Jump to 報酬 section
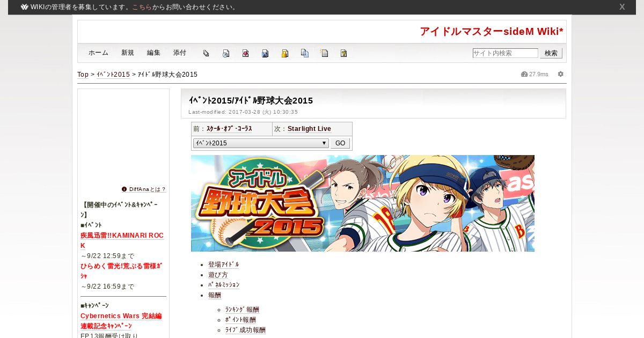The width and height of the screenshot is (644, 338). pos(215,295)
